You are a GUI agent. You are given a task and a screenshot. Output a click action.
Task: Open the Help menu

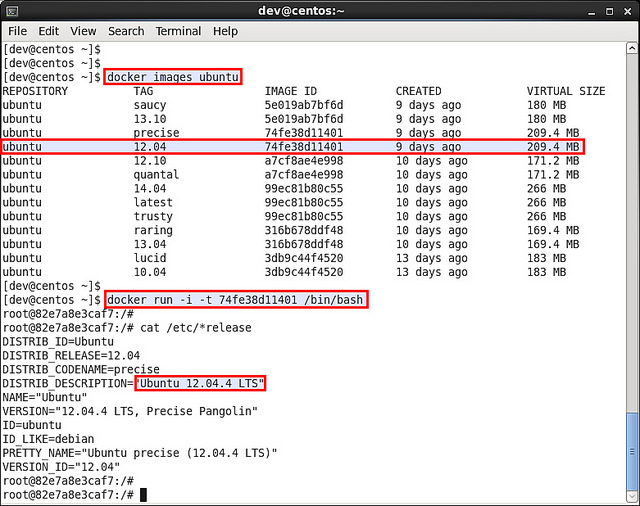point(225,31)
